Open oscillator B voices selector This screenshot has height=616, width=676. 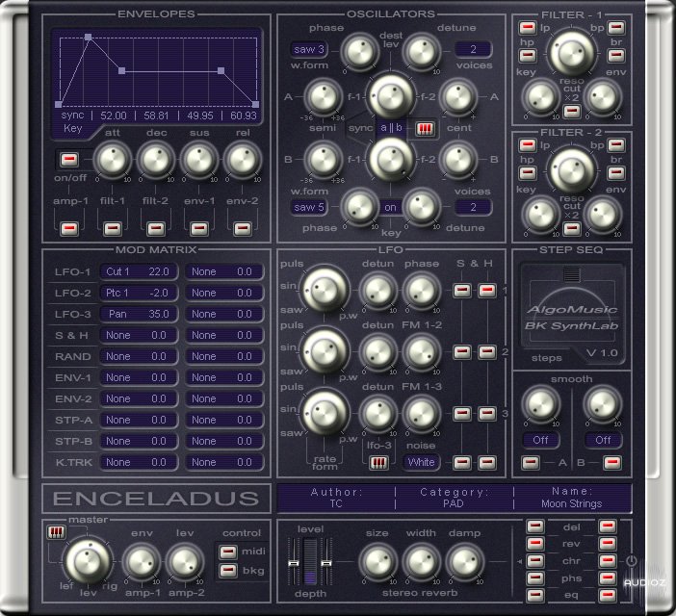coord(473,208)
